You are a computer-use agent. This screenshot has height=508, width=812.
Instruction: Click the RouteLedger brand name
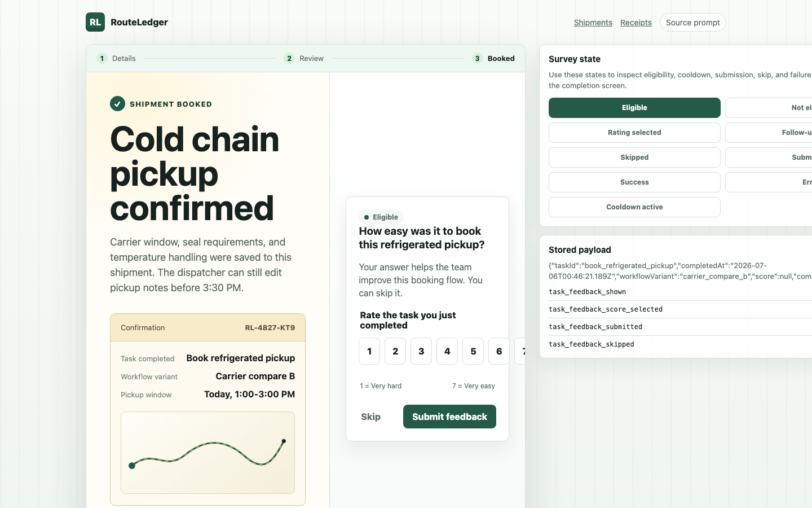point(139,22)
